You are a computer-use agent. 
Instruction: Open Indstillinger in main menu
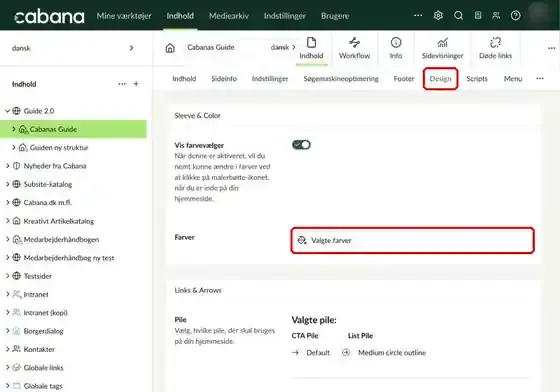click(x=285, y=16)
